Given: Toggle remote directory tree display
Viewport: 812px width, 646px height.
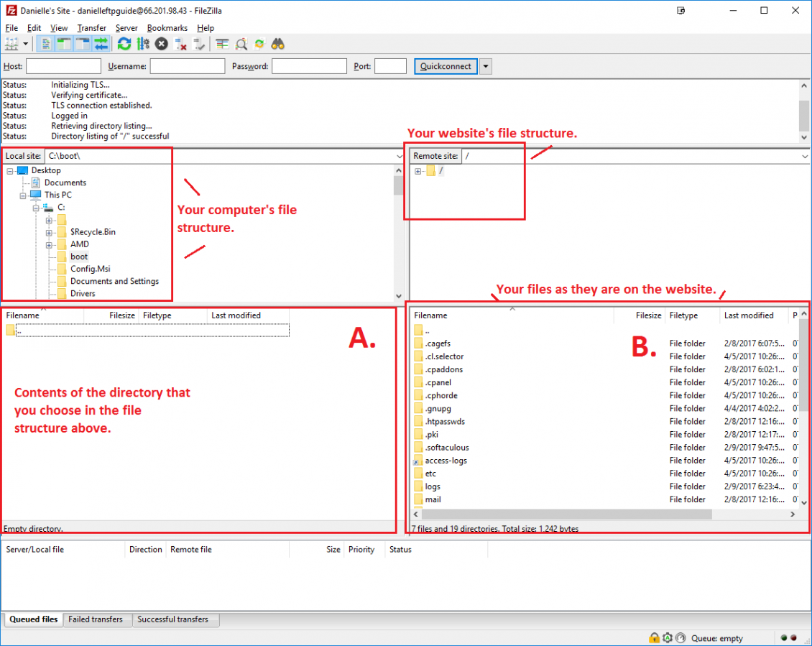Looking at the screenshot, I should point(83,44).
